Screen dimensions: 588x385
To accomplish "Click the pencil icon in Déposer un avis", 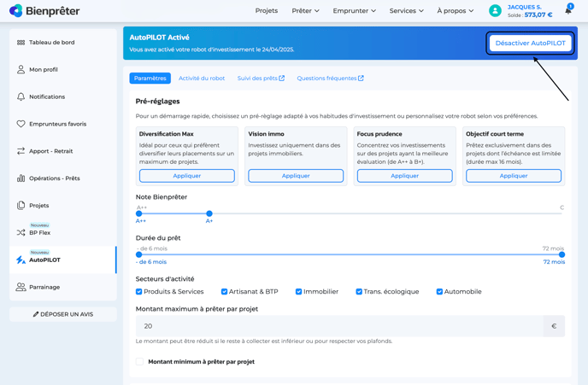I will pyautogui.click(x=36, y=314).
